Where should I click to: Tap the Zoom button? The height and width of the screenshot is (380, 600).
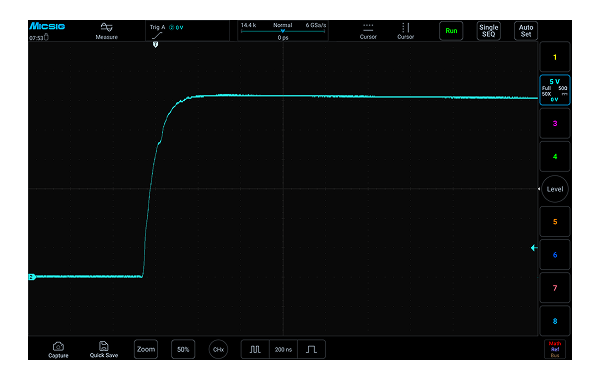pyautogui.click(x=146, y=349)
